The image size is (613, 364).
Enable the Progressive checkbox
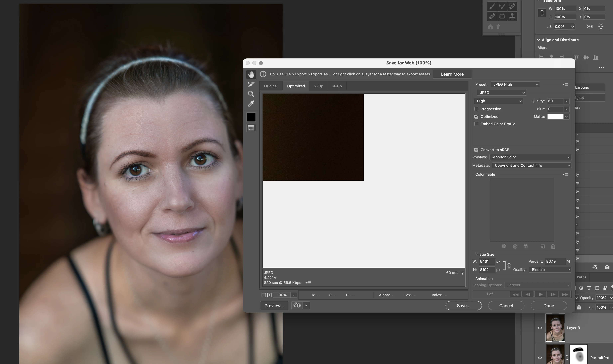(476, 109)
